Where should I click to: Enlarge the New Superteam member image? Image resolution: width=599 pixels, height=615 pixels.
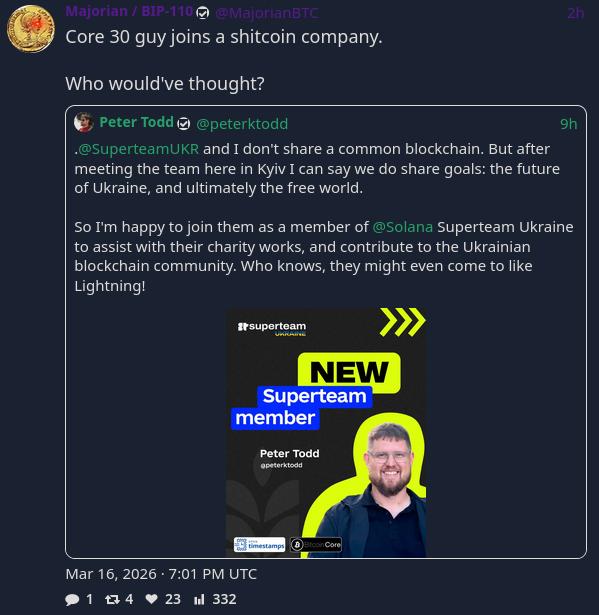tap(326, 432)
